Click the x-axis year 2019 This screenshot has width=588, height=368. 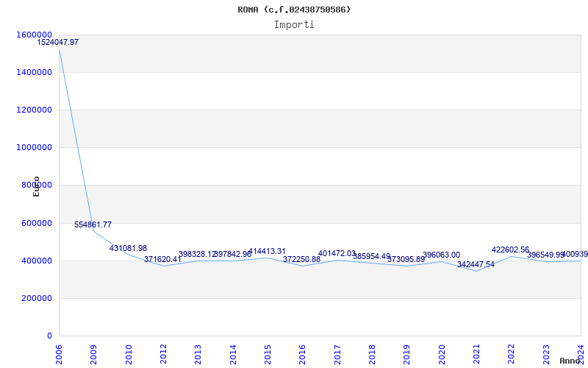pos(407,355)
